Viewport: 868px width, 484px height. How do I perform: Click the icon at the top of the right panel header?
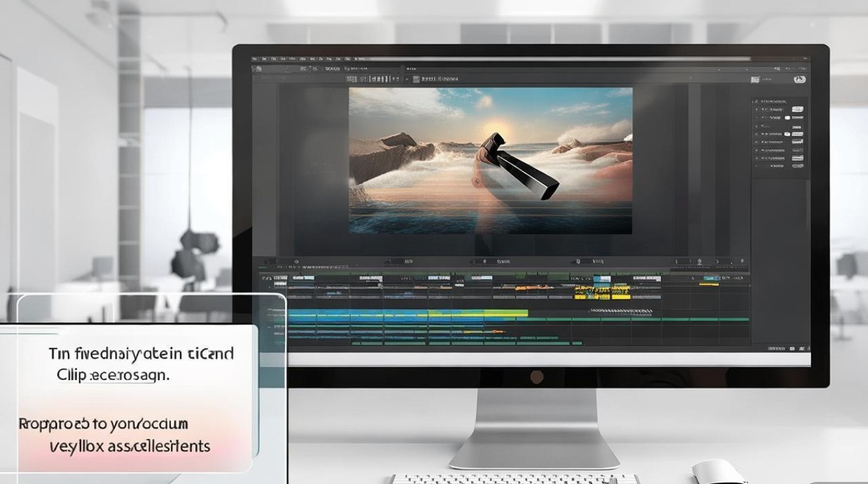coord(753,101)
